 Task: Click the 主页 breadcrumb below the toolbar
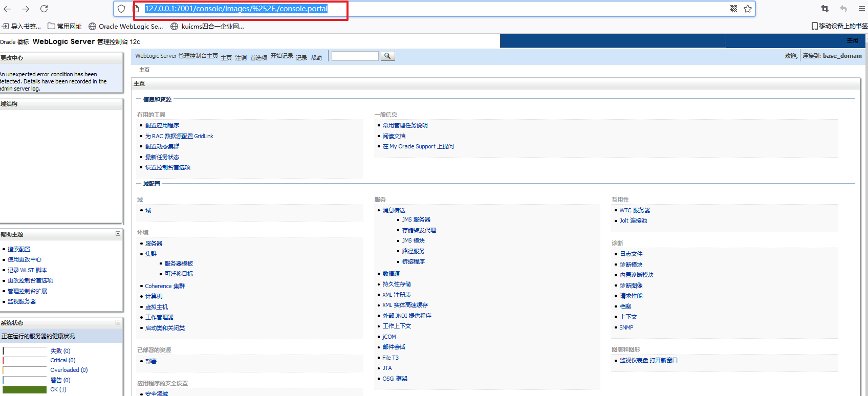tap(144, 70)
